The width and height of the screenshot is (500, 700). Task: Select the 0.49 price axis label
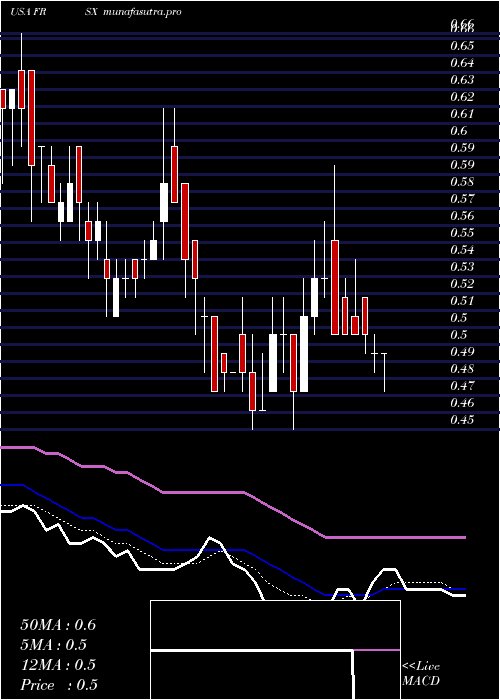pyautogui.click(x=461, y=352)
